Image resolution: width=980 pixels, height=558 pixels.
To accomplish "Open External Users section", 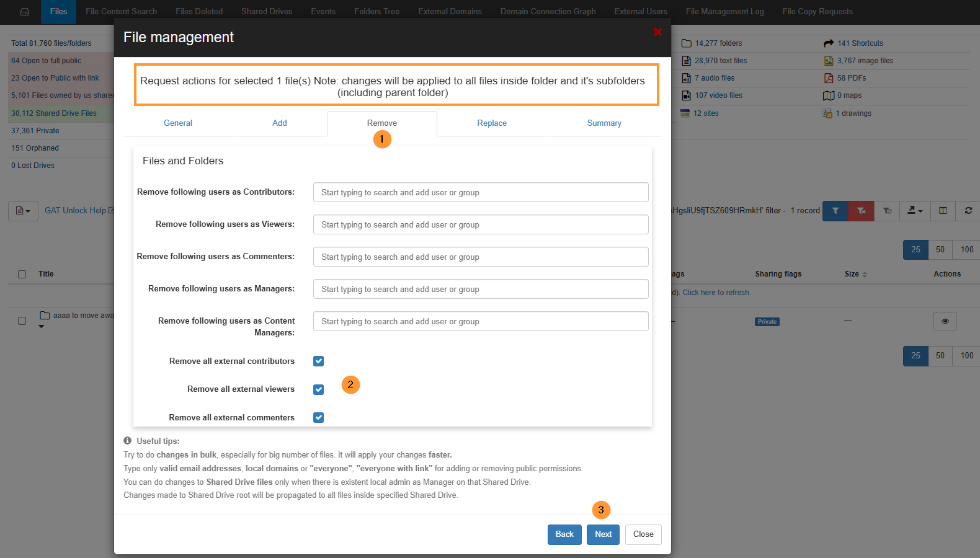I will (641, 12).
